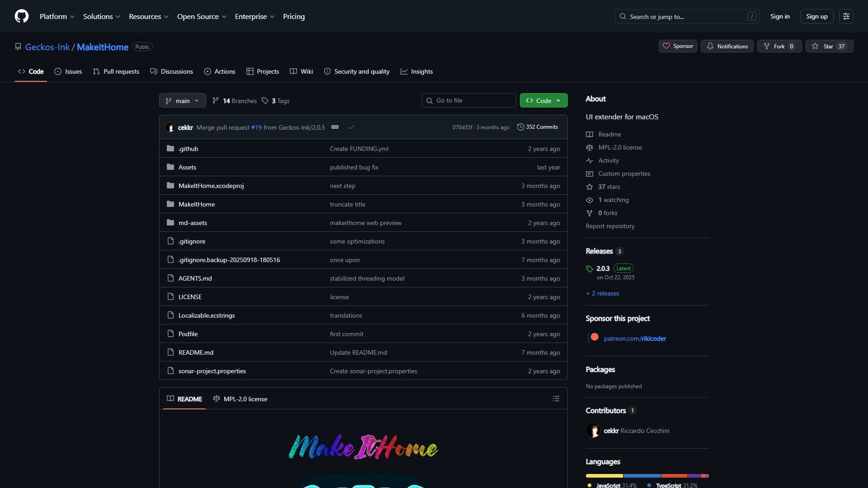868x488 pixels.
Task: Expand the green Code dropdown button
Action: [543, 100]
